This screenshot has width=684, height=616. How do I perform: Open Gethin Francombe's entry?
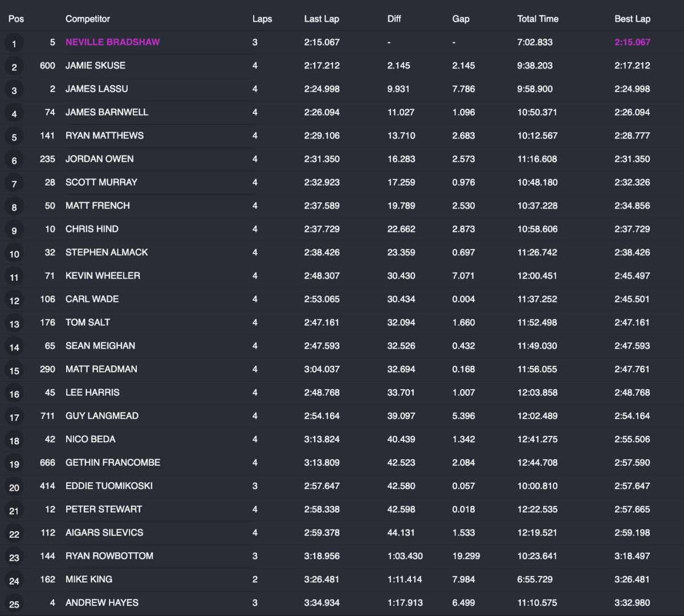113,463
